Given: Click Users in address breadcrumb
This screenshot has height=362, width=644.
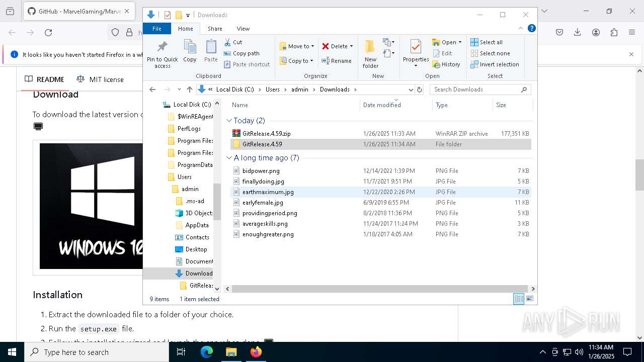Looking at the screenshot, I should (x=272, y=89).
